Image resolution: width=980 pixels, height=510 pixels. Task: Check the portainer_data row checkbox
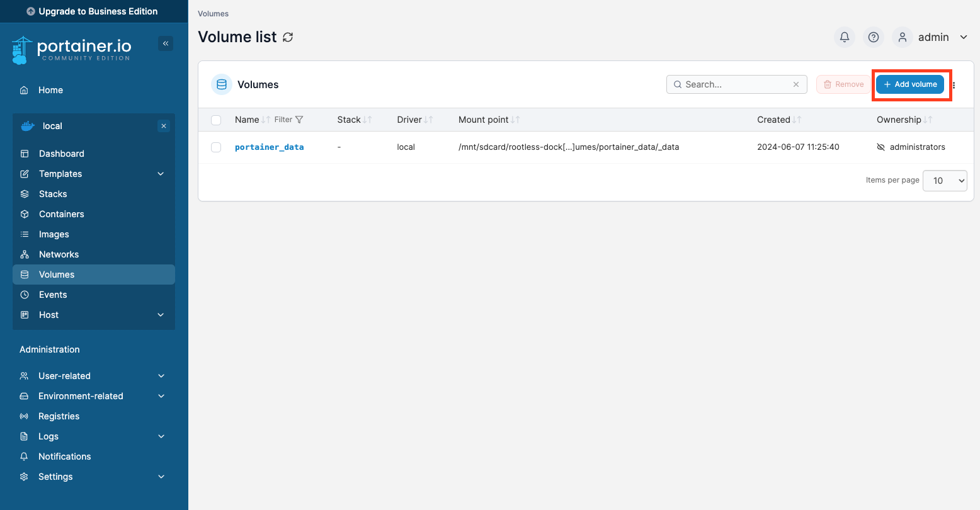216,147
